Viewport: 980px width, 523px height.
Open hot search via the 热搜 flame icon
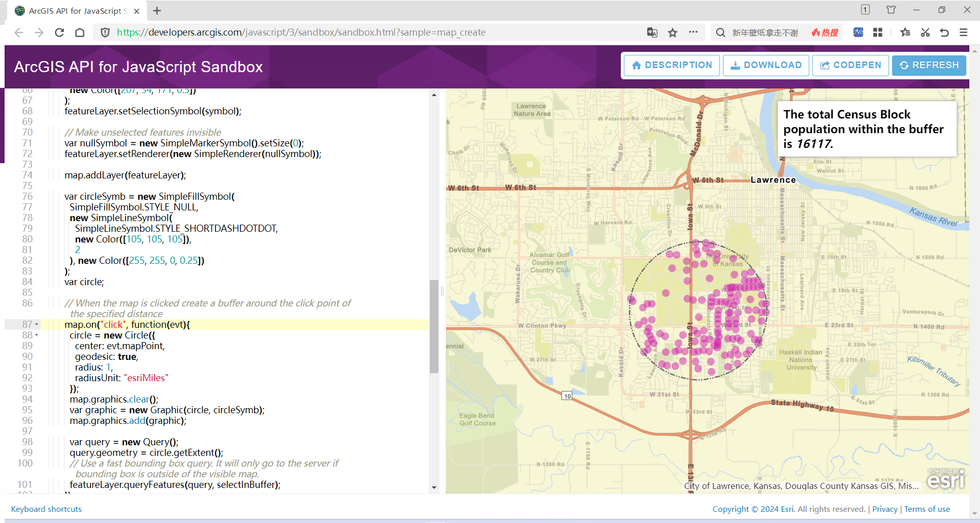pos(824,32)
